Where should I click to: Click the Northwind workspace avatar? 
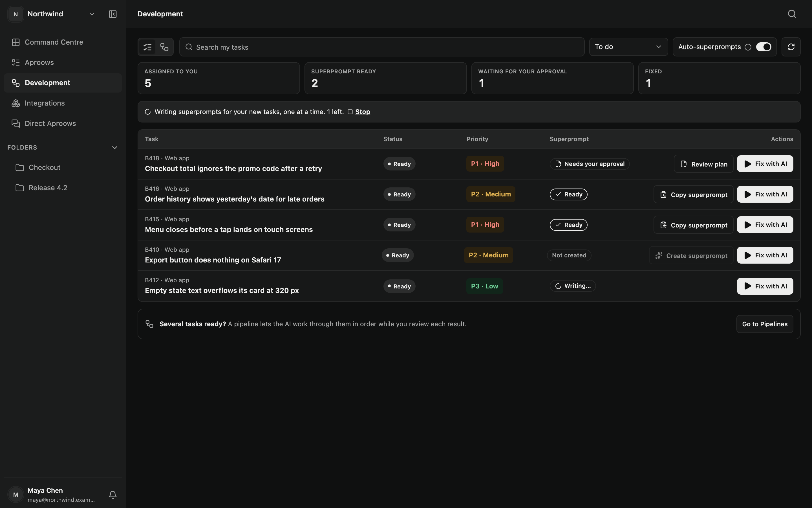click(16, 14)
